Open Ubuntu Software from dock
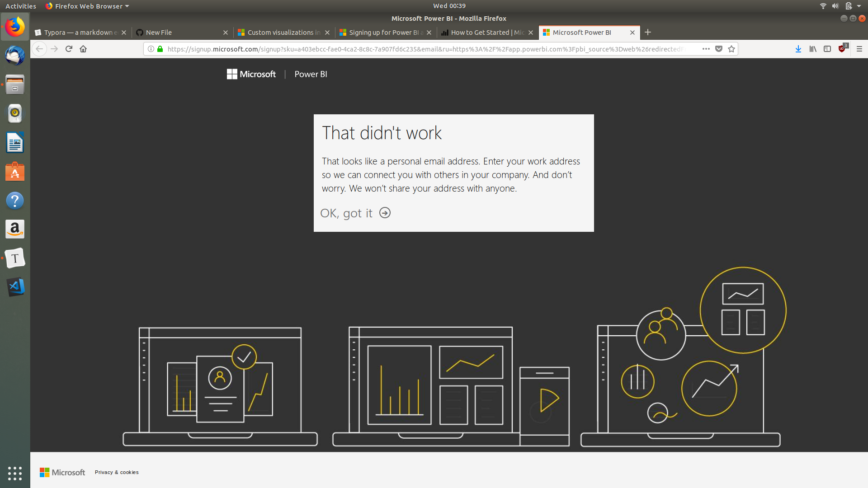The image size is (868, 488). pos(15,172)
